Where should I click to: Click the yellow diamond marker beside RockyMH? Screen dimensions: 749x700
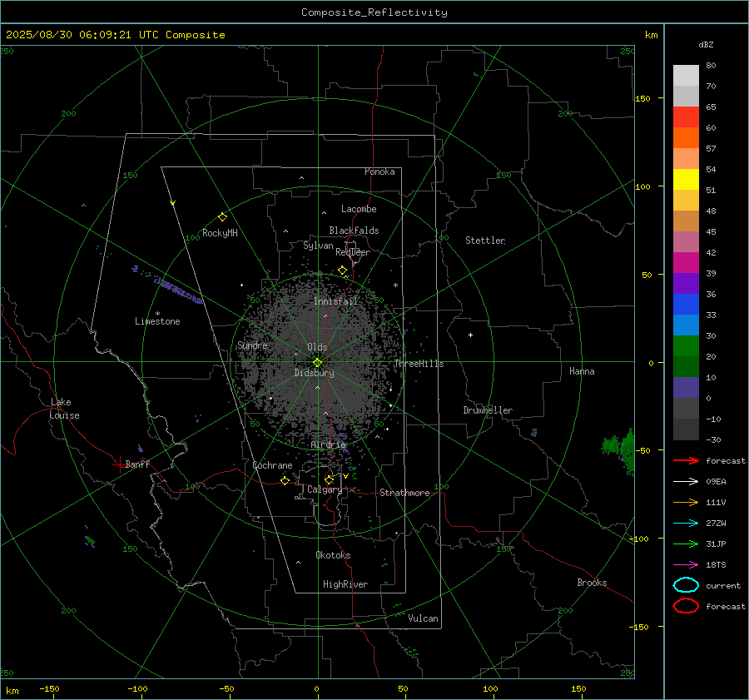pos(222,217)
